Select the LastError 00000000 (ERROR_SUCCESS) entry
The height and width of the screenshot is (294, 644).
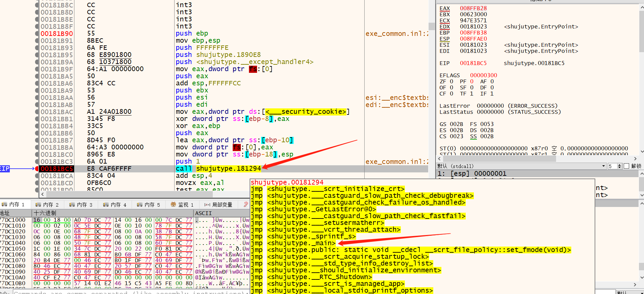(x=499, y=106)
